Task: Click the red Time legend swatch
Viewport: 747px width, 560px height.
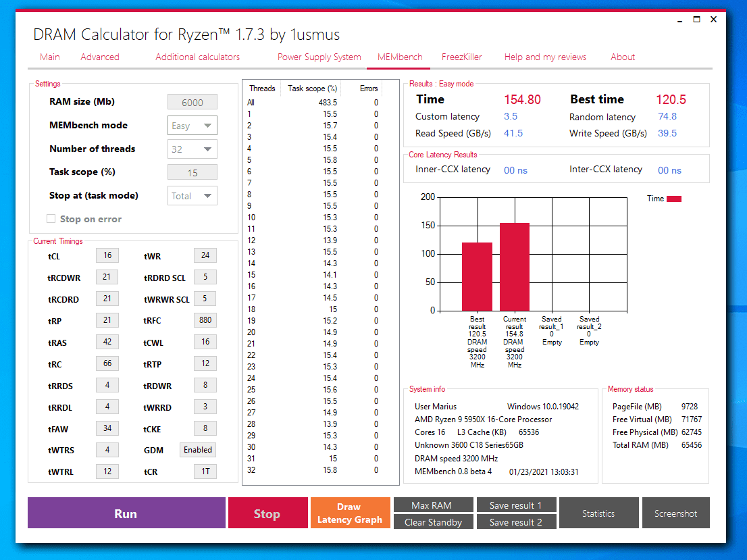Action: point(673,199)
